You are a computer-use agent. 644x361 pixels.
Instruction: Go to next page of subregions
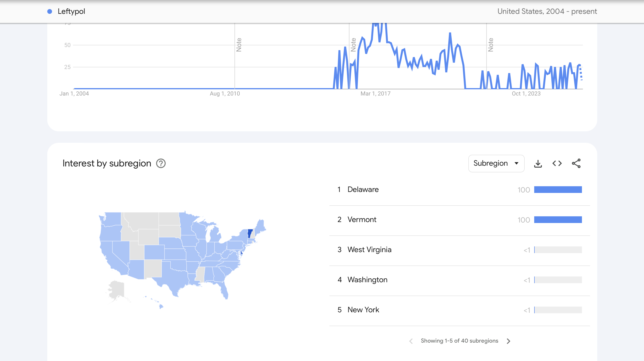point(508,341)
